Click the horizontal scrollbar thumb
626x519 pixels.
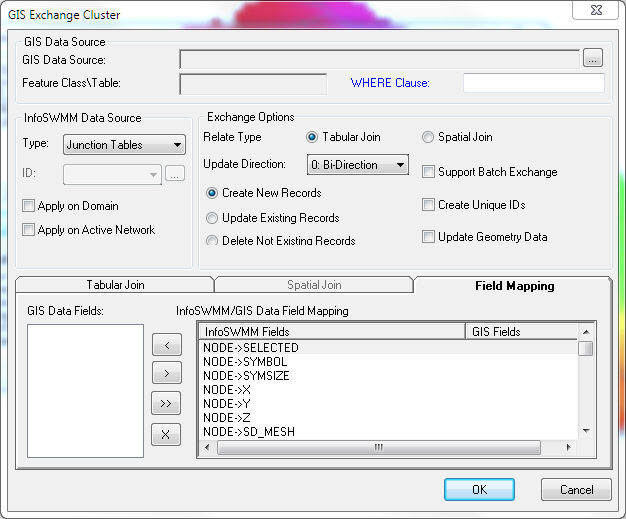(378, 447)
